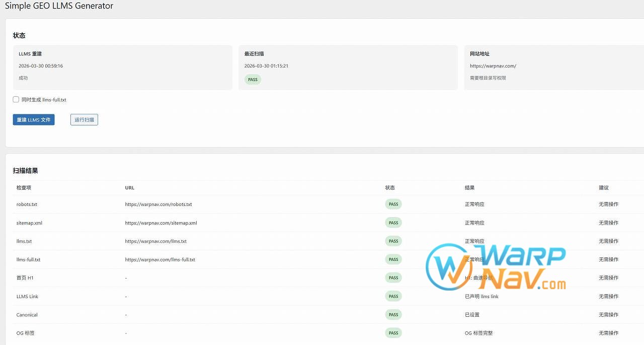Viewport: 644px width, 345px height.
Task: Click the WarpNav.com logo watermark
Action: [x=496, y=268]
